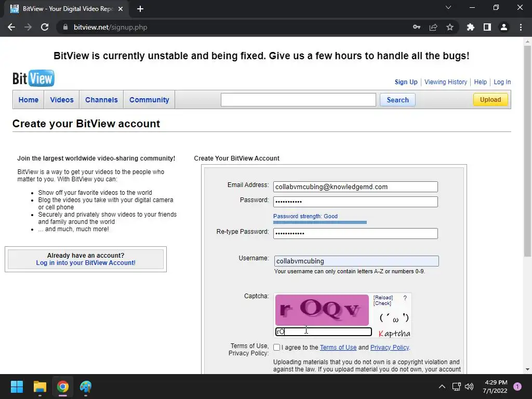
Task: Open the Videos tab
Action: [x=62, y=100]
